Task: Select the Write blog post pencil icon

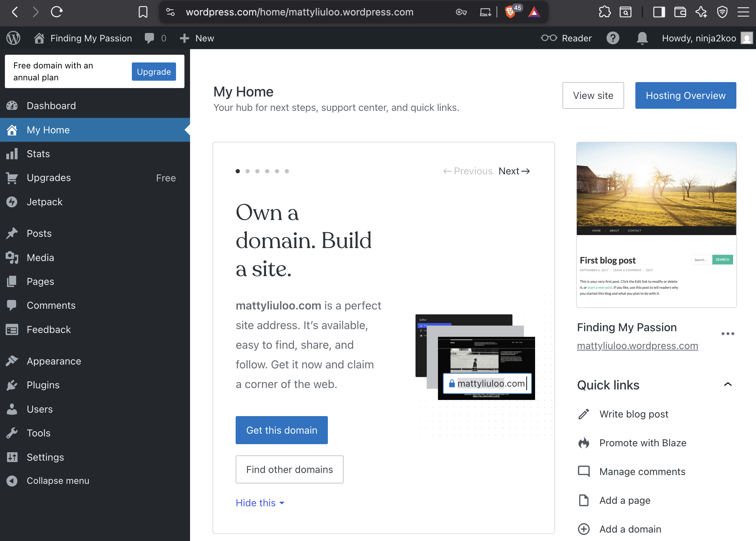Action: (584, 414)
